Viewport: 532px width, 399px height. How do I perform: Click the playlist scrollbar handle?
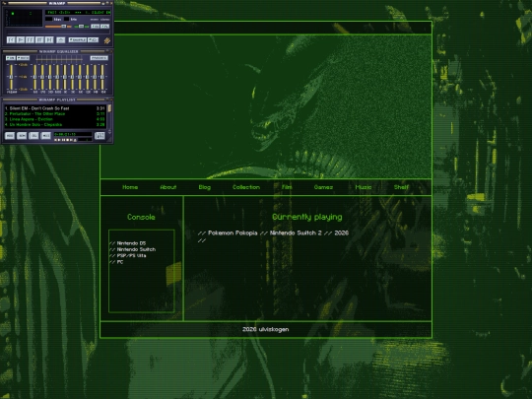109,108
